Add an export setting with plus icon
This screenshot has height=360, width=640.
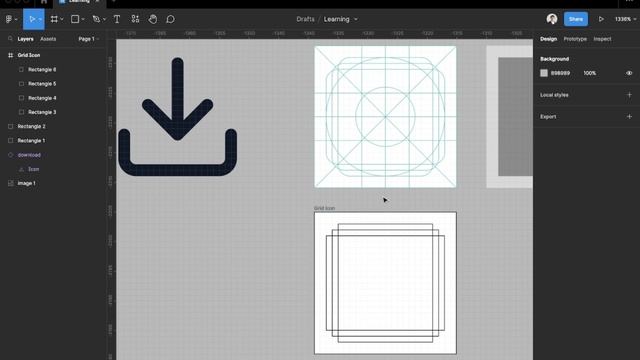[629, 116]
